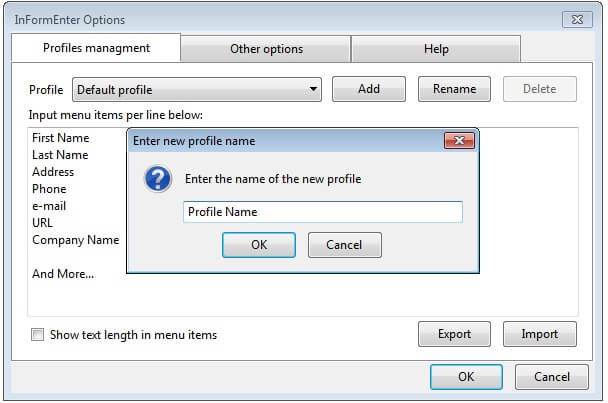Image resolution: width=608 pixels, height=403 pixels.
Task: Click the greyed-out Delete button
Action: [539, 89]
